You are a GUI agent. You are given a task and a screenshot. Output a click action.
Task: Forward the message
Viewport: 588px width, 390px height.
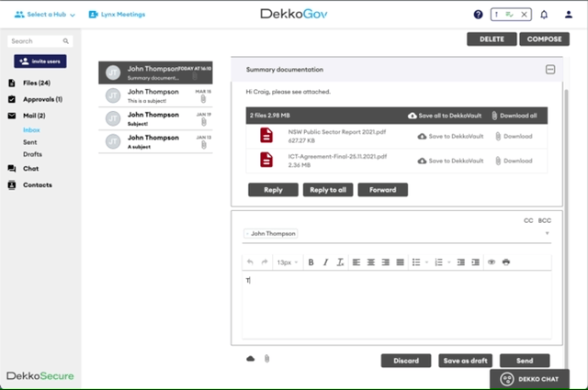382,190
